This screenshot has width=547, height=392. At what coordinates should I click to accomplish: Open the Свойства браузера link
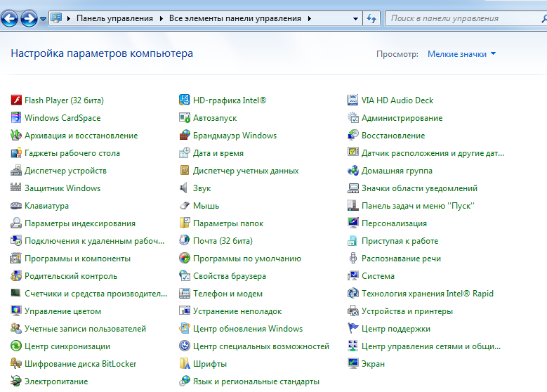click(230, 276)
